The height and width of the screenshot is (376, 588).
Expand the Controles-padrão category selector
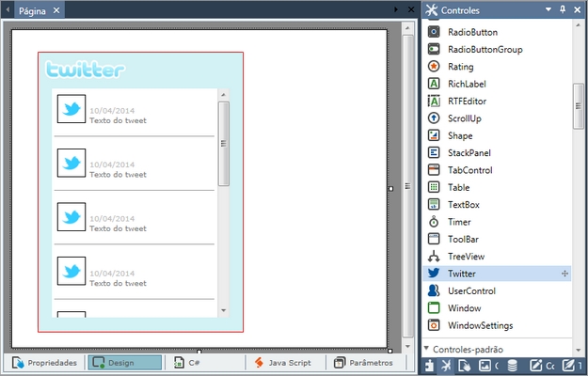[426, 349]
